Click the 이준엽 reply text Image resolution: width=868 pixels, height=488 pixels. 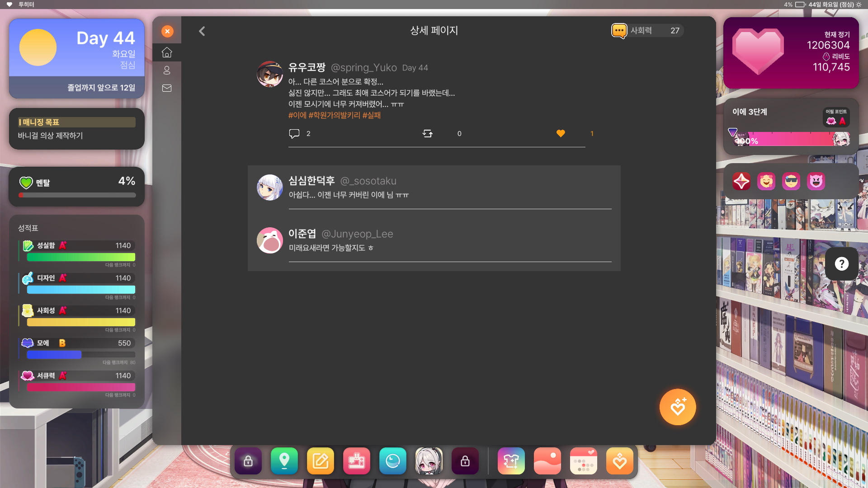331,248
